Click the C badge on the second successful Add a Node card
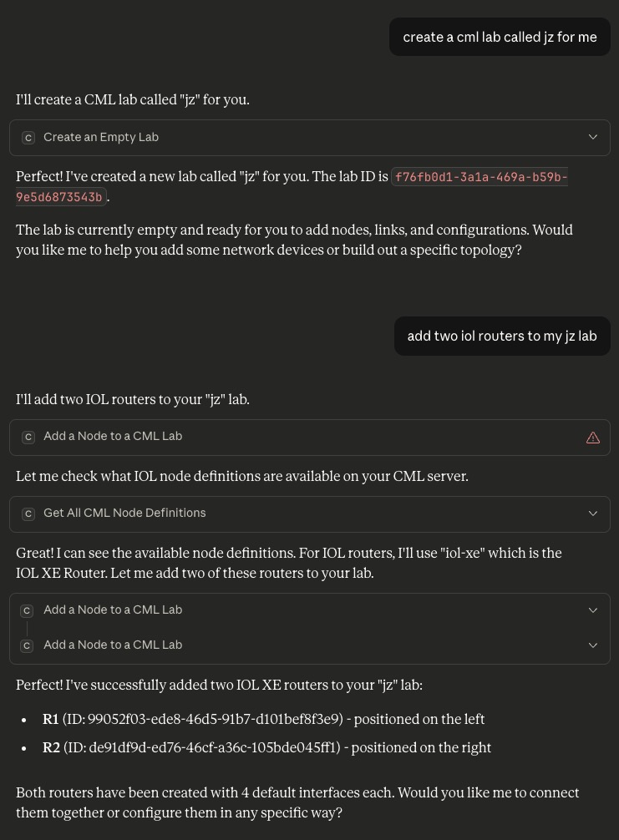 [28, 645]
